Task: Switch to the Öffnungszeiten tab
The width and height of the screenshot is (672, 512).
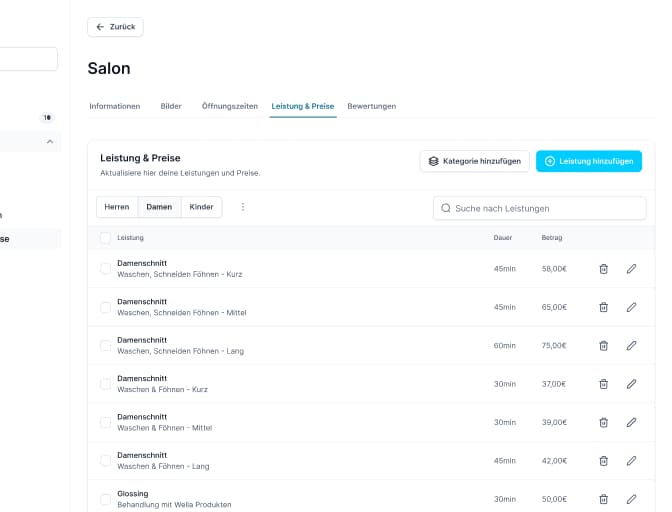Action: tap(230, 106)
